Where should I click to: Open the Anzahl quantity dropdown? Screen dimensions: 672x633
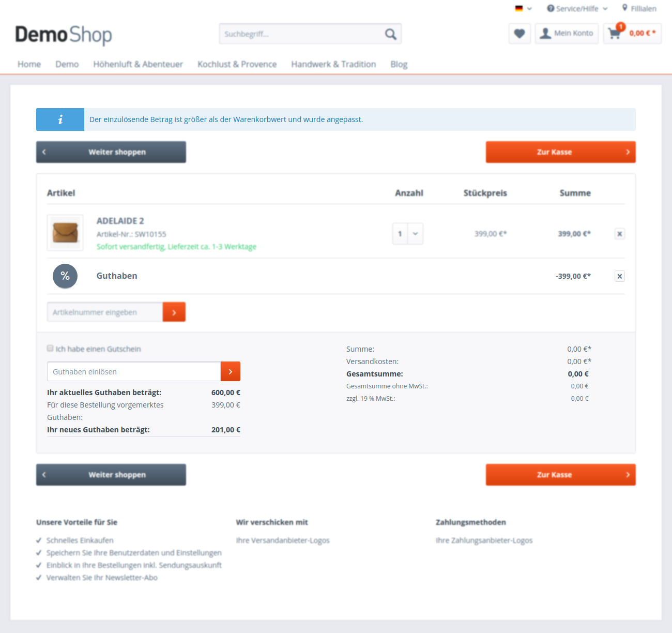click(408, 234)
